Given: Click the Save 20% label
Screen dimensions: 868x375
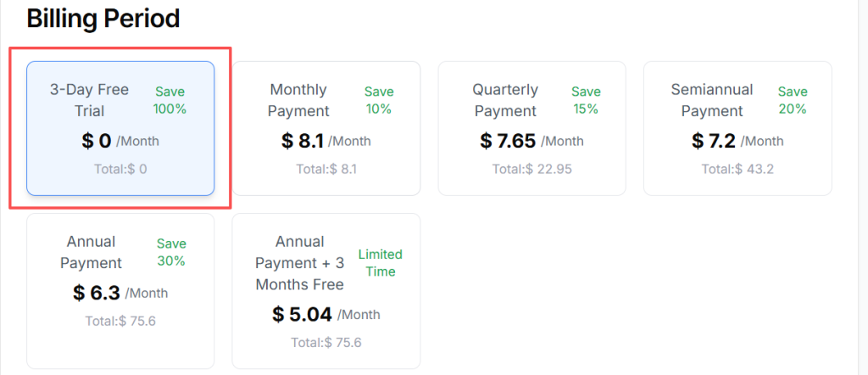Looking at the screenshot, I should pyautogui.click(x=793, y=100).
